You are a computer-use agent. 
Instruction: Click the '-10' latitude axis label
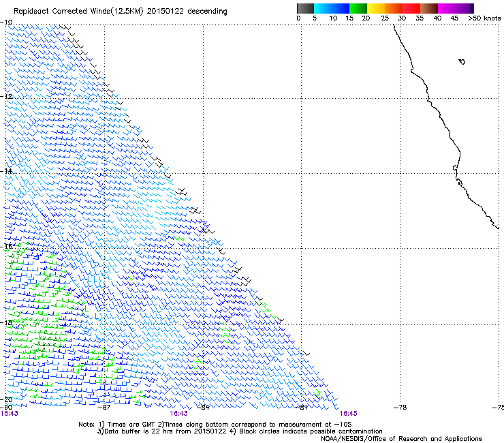6,22
